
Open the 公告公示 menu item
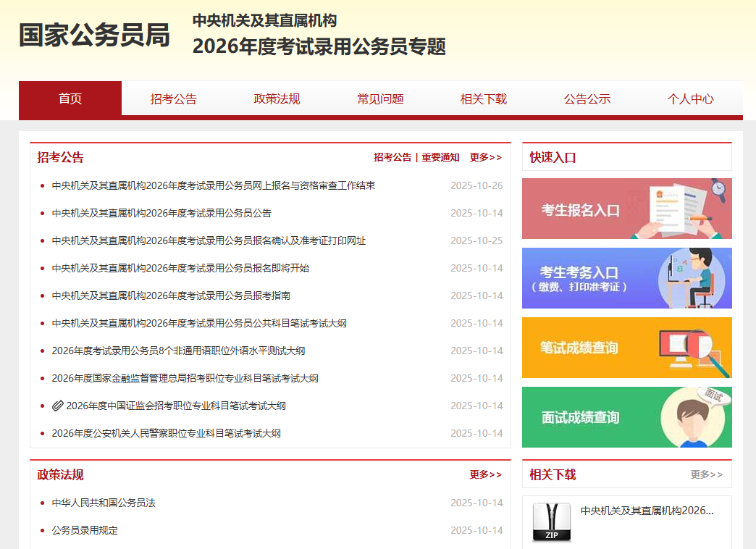coord(587,99)
